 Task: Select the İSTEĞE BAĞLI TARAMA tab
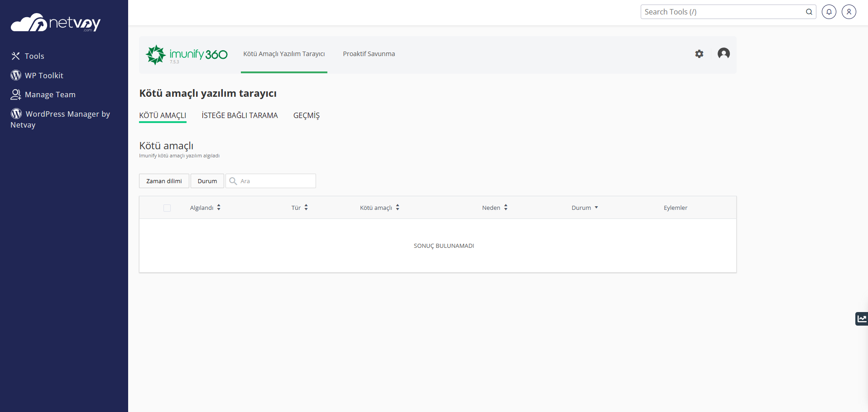240,115
